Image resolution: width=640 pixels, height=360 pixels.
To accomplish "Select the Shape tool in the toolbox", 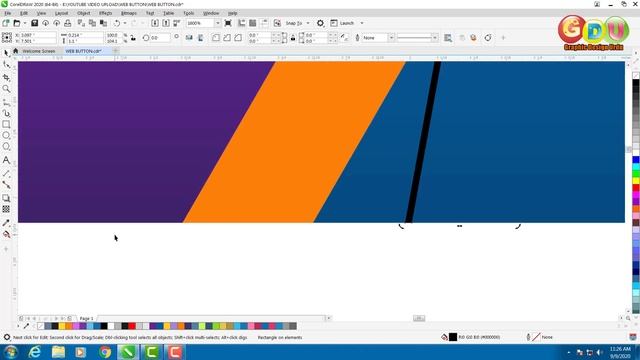I will point(6,65).
